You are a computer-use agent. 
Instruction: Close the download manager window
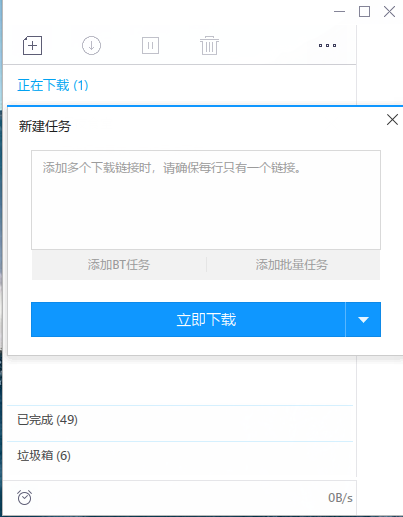pos(389,12)
